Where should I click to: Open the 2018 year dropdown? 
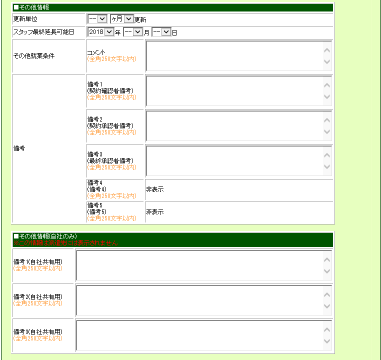click(101, 32)
